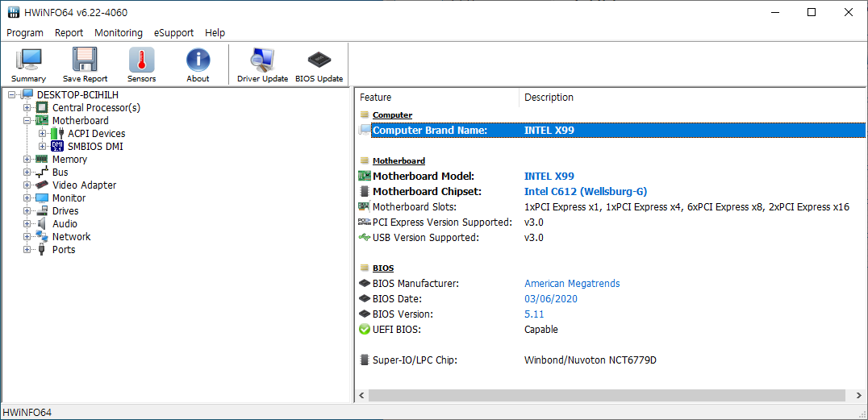This screenshot has height=420, width=868.
Task: Expand the Monitor tree node
Action: tap(27, 198)
